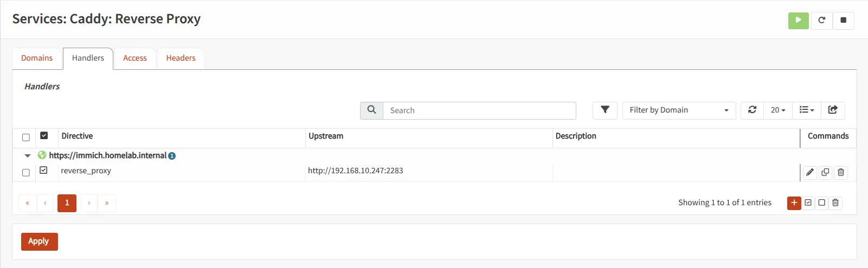Screen dimensions: 868x268
Task: Edit the reverse_proxy handler
Action: pos(809,172)
